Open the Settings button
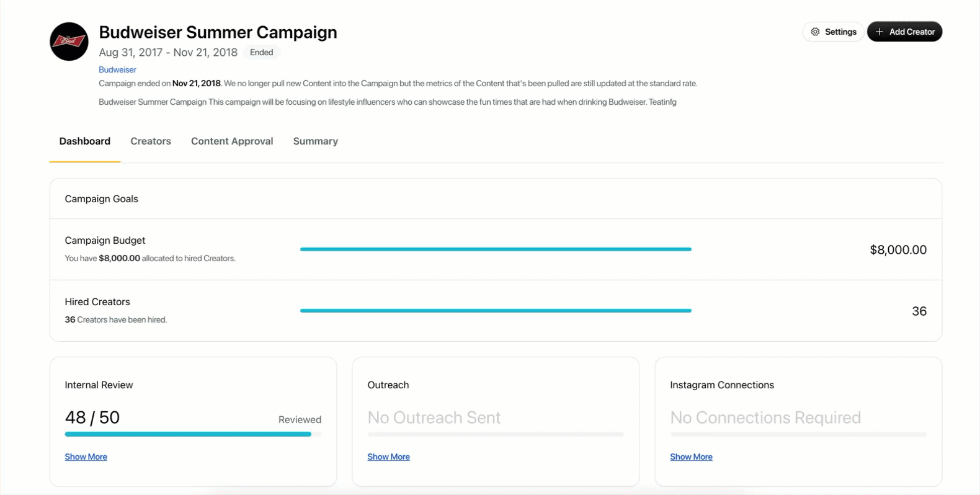The width and height of the screenshot is (980, 495). point(833,32)
